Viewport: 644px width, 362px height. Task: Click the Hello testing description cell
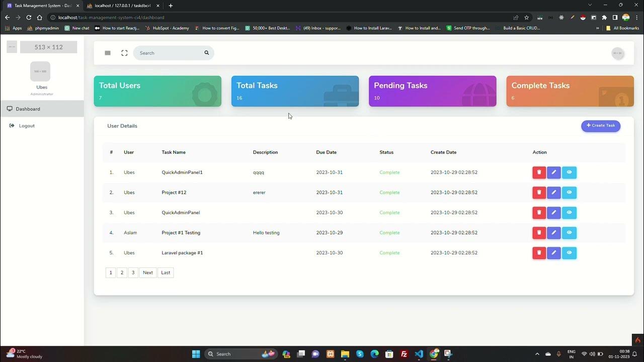click(266, 233)
